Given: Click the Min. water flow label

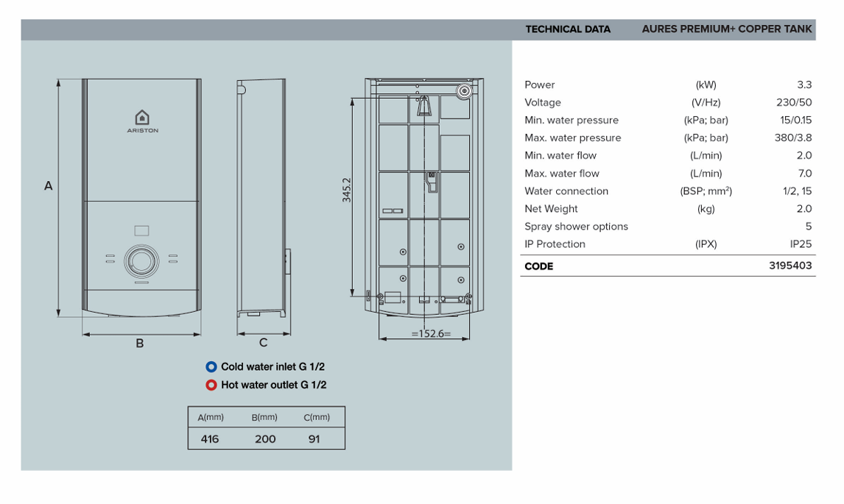Looking at the screenshot, I should pos(560,156).
